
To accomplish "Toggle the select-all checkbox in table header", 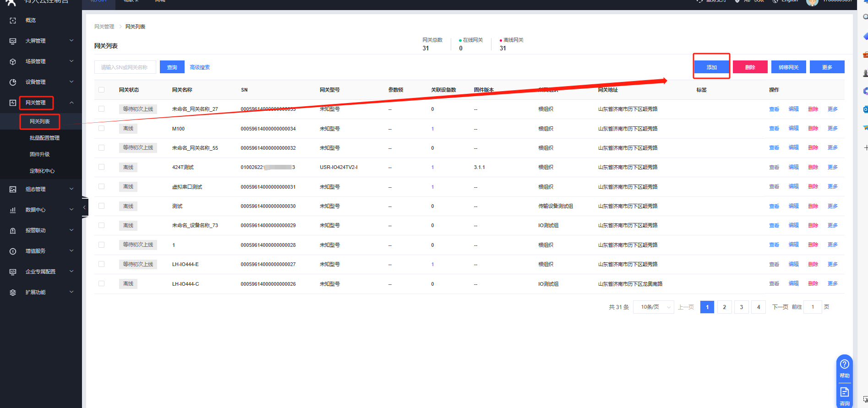I will point(102,90).
